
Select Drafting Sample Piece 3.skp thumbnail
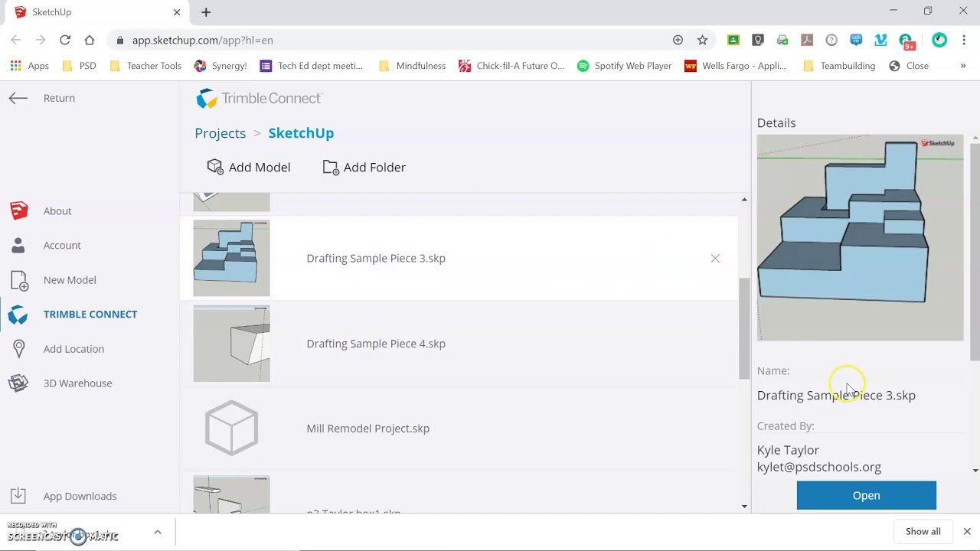coord(231,258)
